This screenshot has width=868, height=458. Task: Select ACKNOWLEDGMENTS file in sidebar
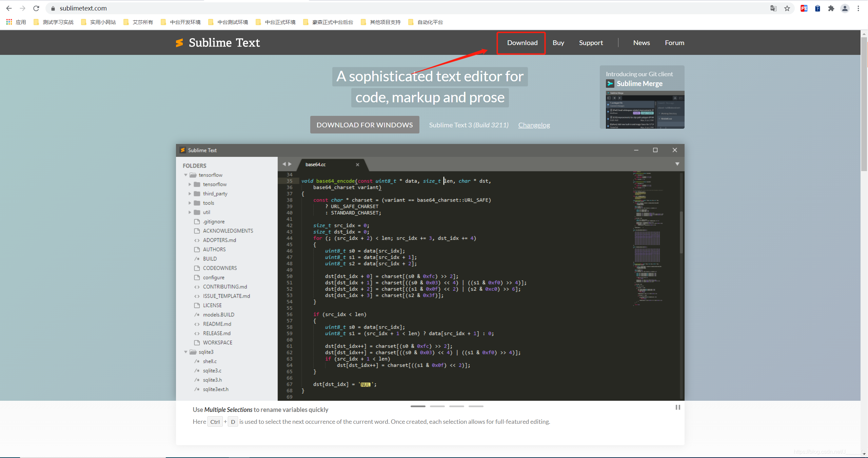point(228,231)
